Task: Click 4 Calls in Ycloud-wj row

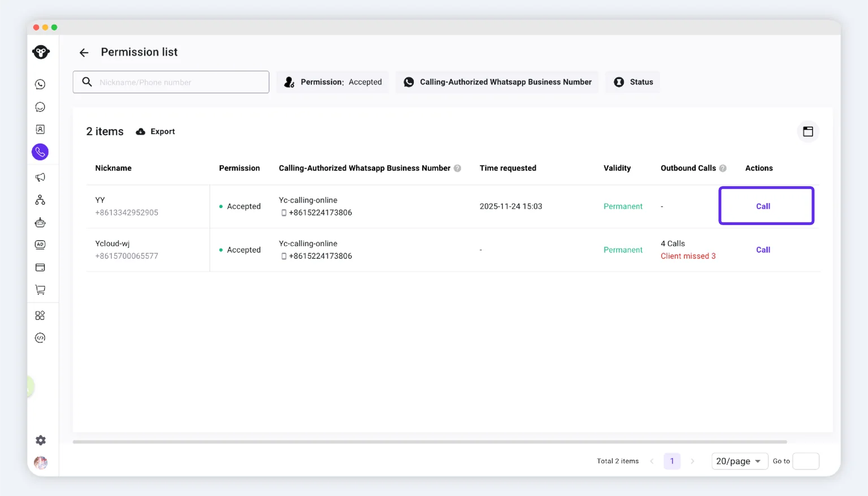Action: pos(672,244)
